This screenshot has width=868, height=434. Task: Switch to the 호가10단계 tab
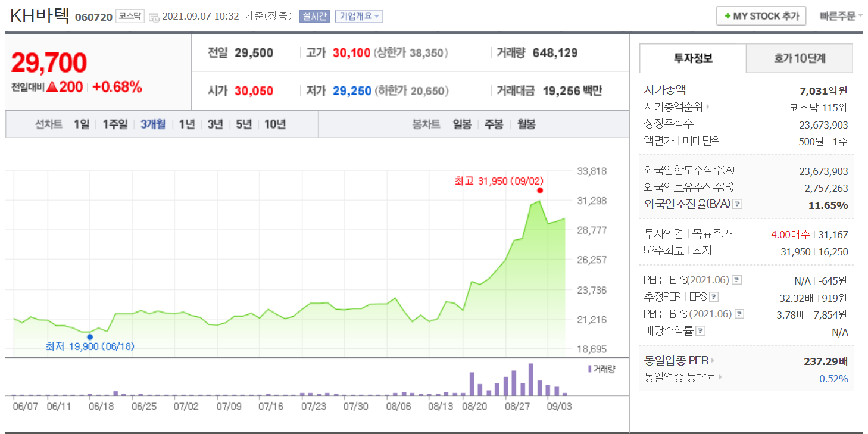pyautogui.click(x=800, y=58)
